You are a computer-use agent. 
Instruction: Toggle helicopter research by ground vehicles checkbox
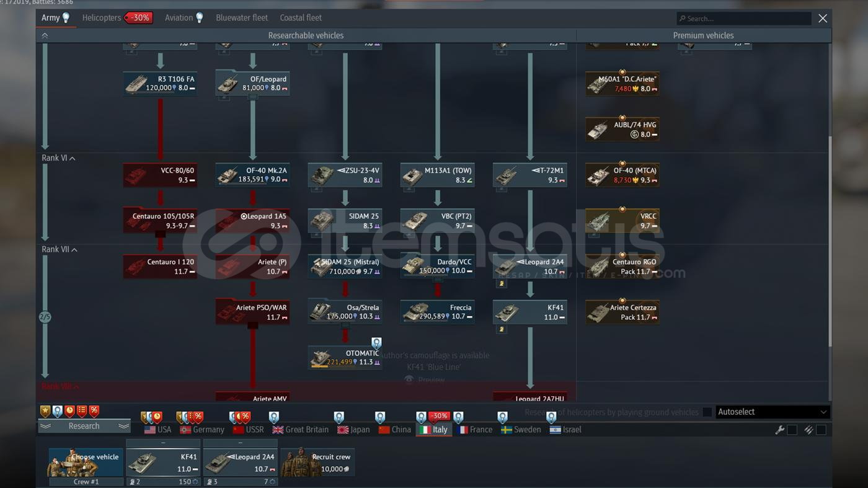[707, 412]
